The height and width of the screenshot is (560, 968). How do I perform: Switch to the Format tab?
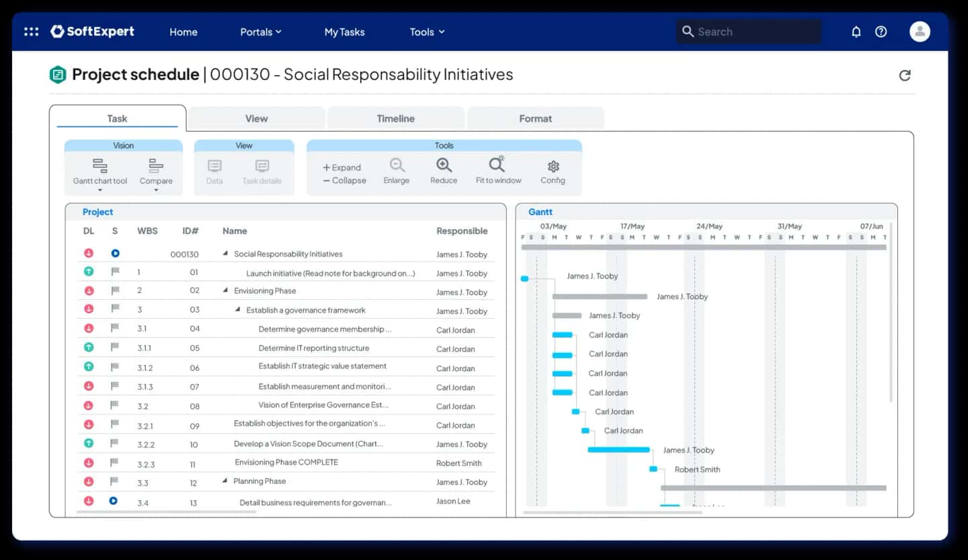click(535, 118)
